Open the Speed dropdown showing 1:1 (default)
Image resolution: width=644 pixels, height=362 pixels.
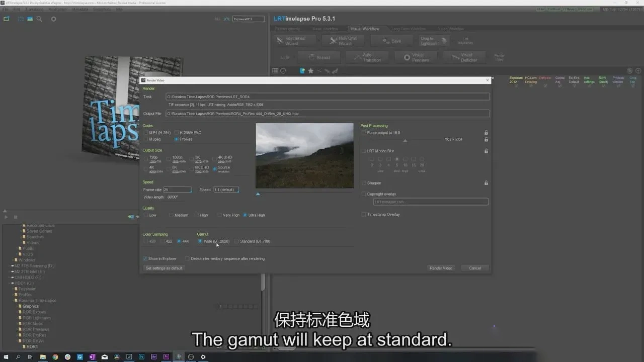[x=226, y=190]
